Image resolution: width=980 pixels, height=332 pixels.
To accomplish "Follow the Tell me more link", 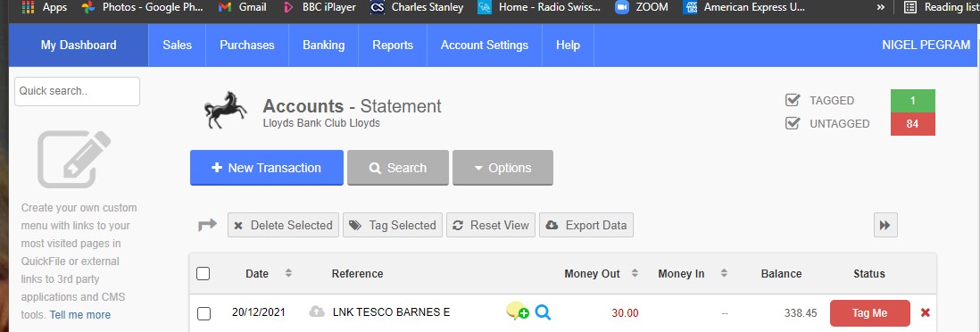I will click(x=80, y=314).
